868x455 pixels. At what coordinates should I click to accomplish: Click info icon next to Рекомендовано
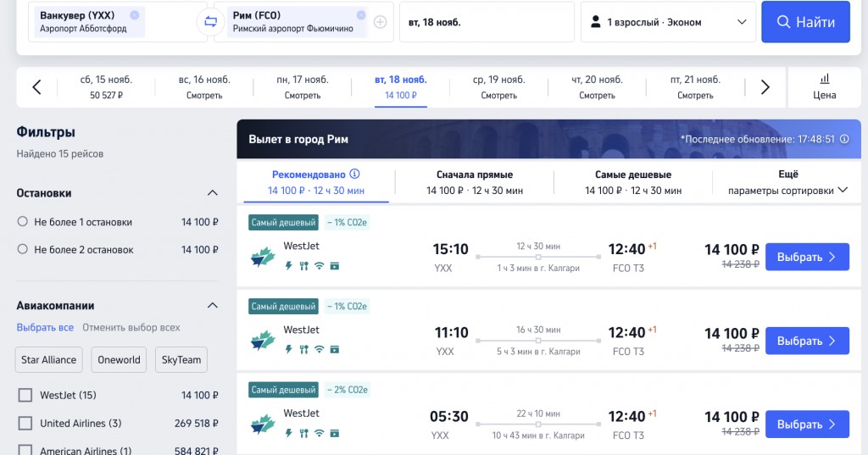[354, 175]
